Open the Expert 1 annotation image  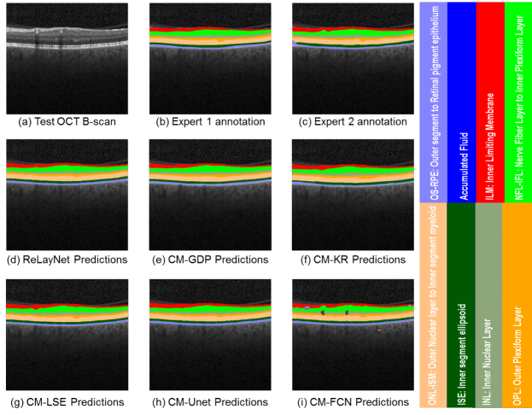[x=210, y=59]
